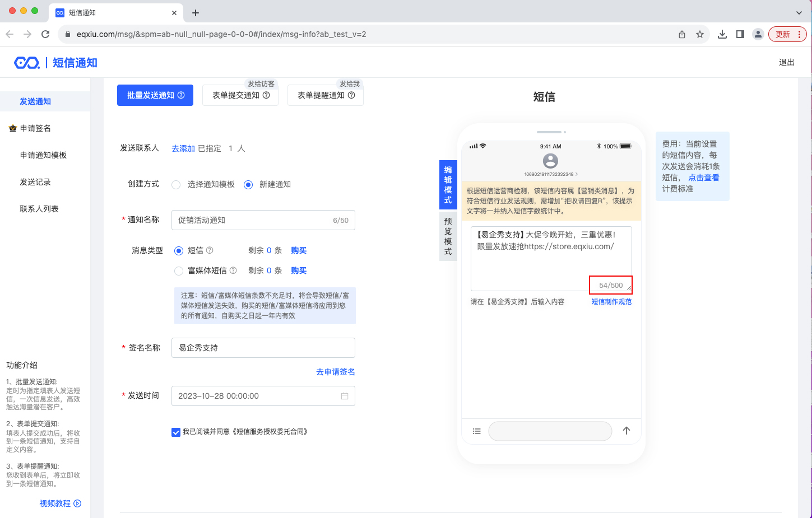
Task: Click help icon on 表单提交通知
Action: coord(266,95)
